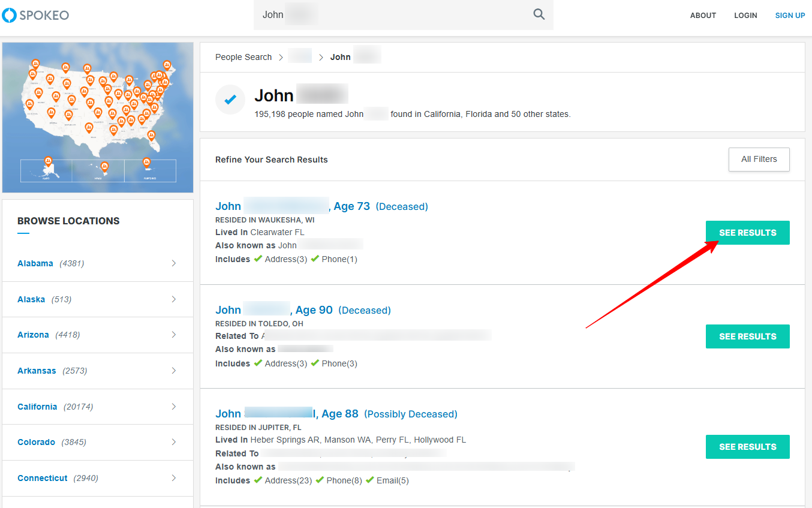Image resolution: width=812 pixels, height=508 pixels.
Task: Click the Browse Locations heading
Action: 68,221
